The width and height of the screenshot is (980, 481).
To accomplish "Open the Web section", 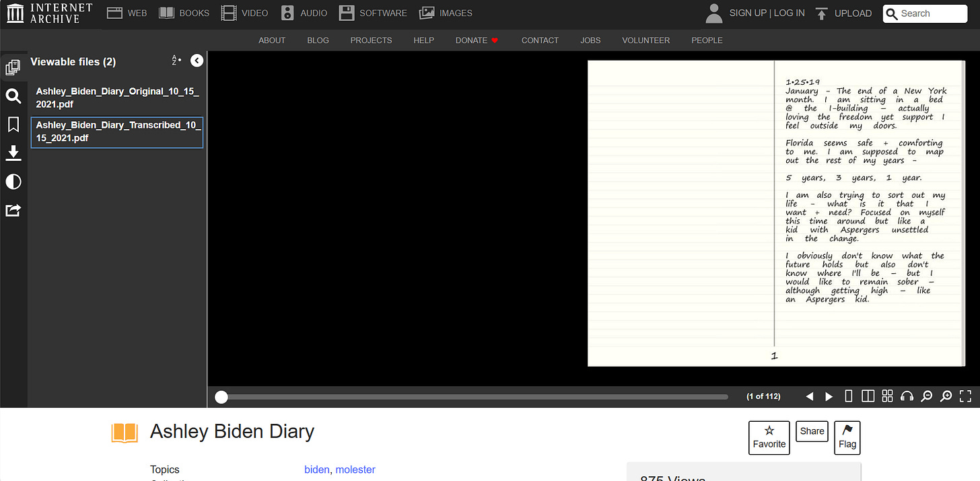I will pyautogui.click(x=127, y=13).
